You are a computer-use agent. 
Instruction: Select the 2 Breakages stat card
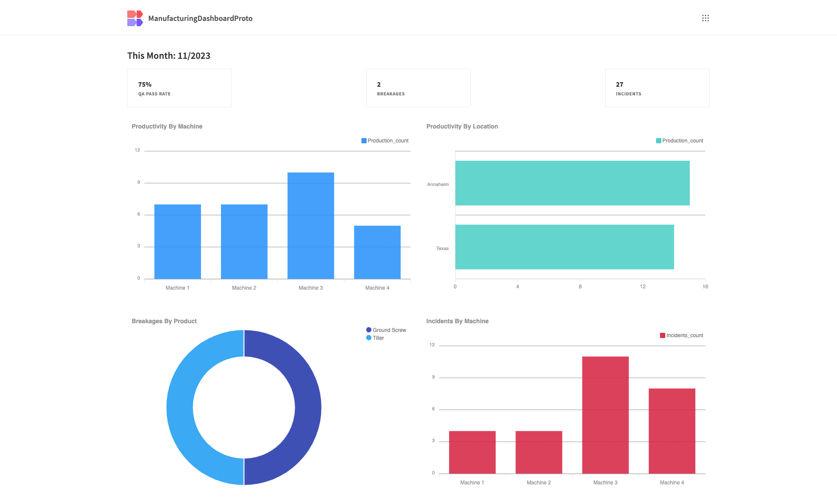[418, 88]
